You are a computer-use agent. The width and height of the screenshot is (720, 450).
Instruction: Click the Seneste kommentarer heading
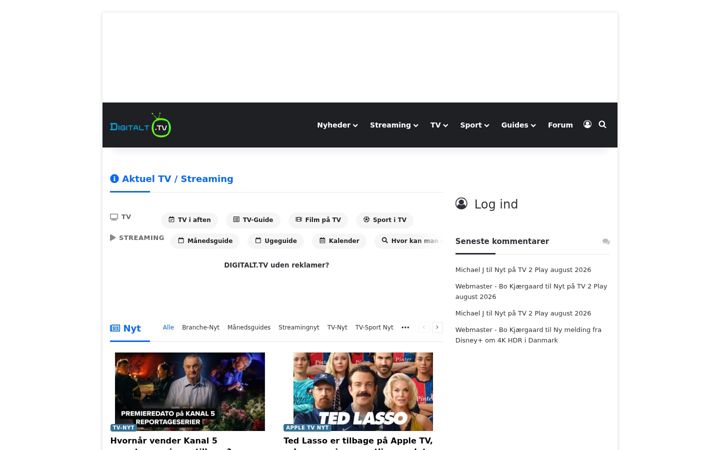point(502,242)
